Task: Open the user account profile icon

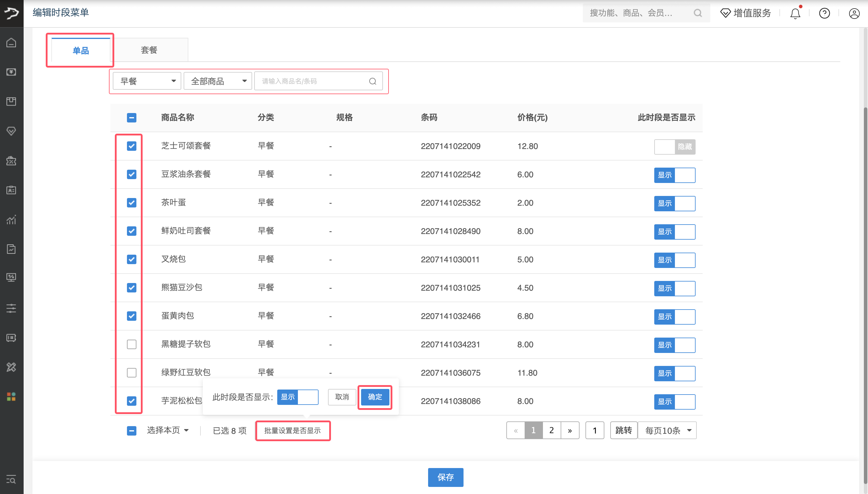Action: 854,13
